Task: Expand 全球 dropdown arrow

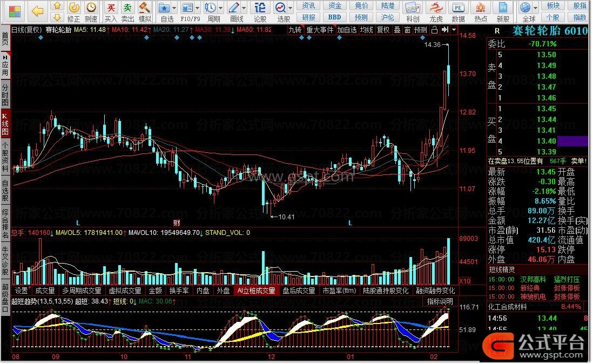Action: (x=536, y=8)
